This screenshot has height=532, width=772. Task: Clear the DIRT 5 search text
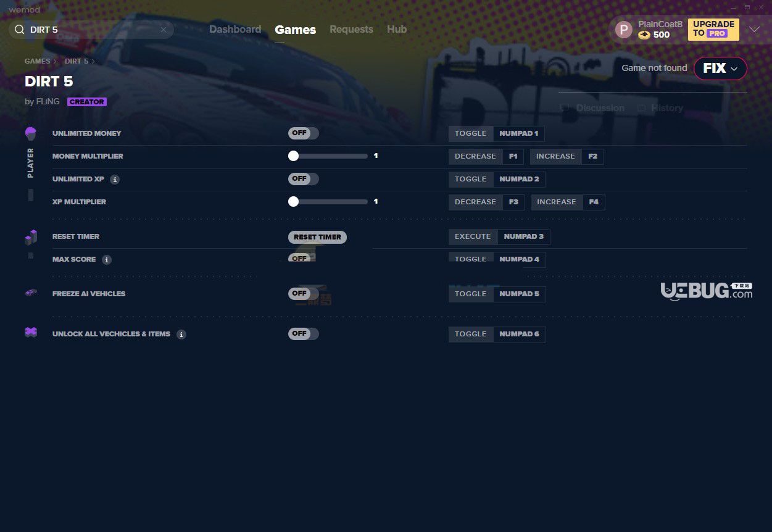tap(164, 30)
